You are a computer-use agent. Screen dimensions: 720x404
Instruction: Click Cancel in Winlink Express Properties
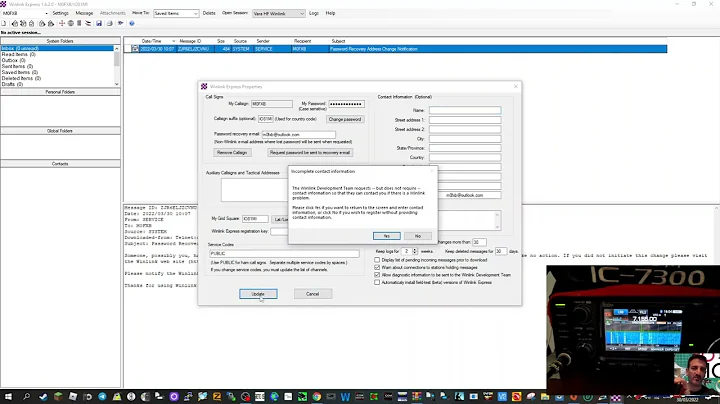(x=313, y=294)
